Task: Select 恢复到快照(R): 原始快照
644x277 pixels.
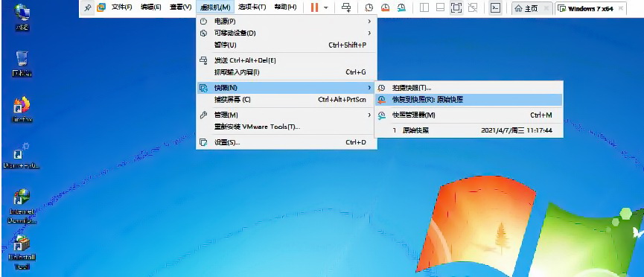Action: [468, 100]
